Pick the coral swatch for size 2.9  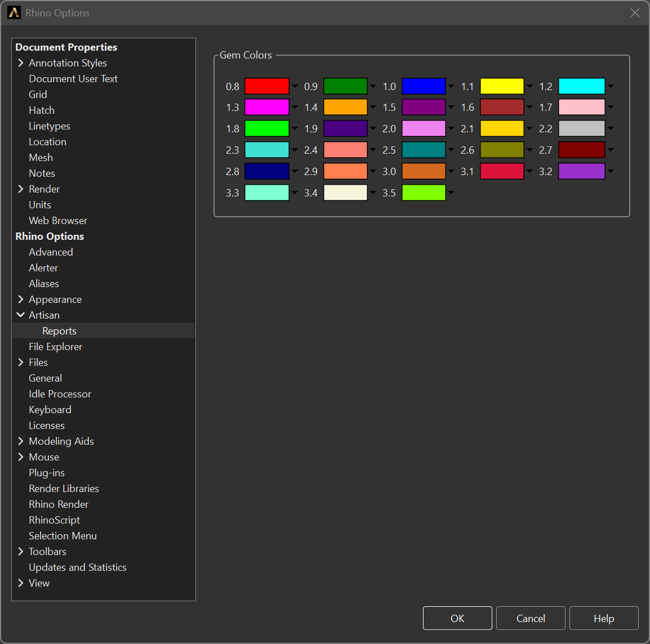tap(345, 171)
